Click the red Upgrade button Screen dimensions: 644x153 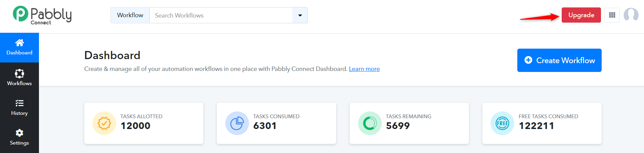(581, 15)
